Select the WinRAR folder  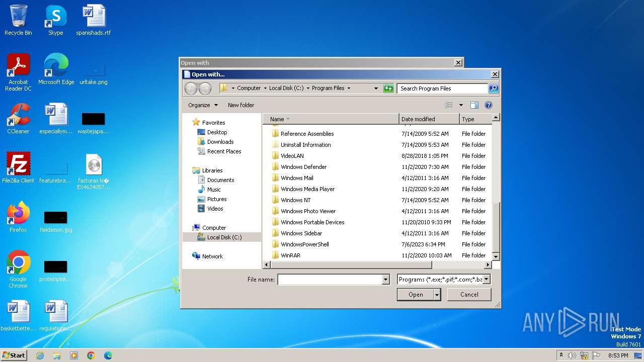click(290, 255)
